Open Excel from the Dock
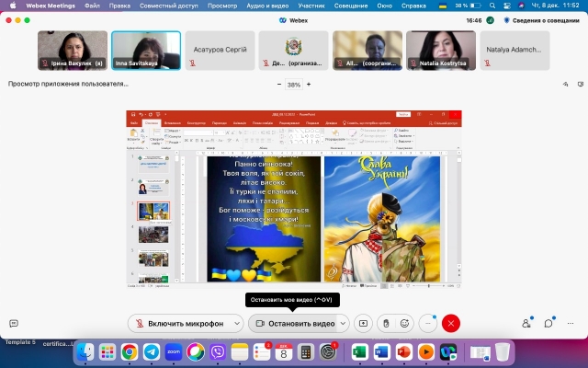Image resolution: width=588 pixels, height=368 pixels. (x=359, y=352)
